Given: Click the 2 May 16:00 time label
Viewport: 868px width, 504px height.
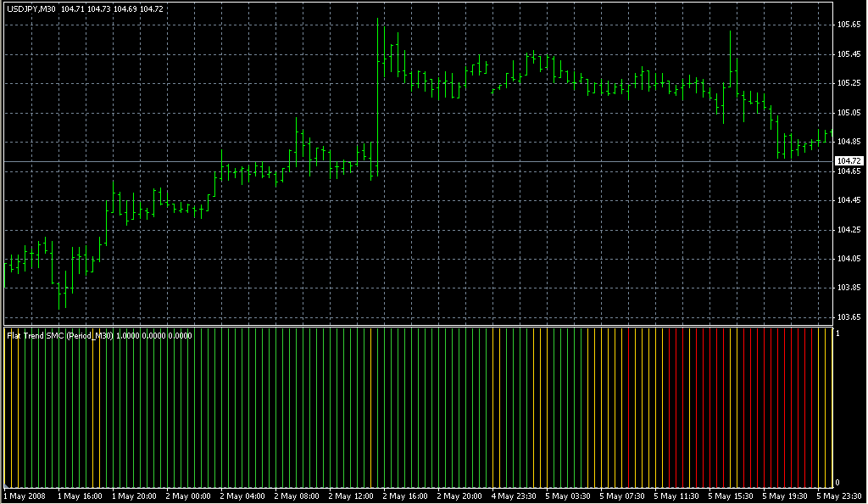Looking at the screenshot, I should (x=406, y=495).
